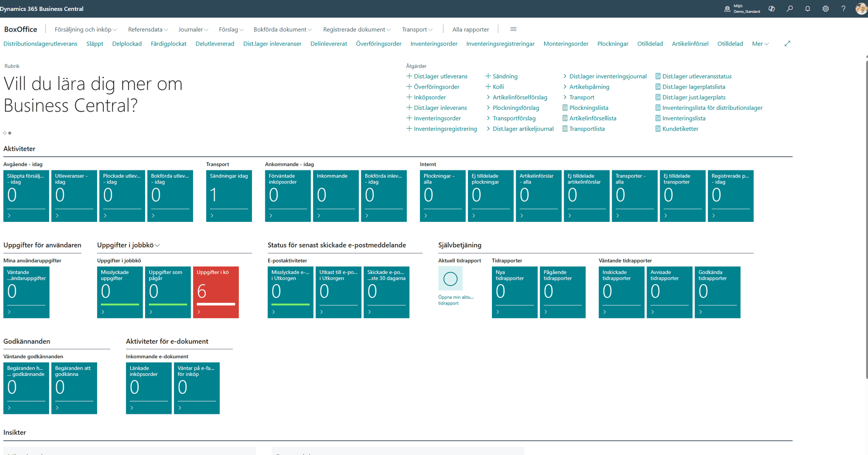Open the Dist.lager artikeljournal link
868x455 pixels.
[523, 129]
